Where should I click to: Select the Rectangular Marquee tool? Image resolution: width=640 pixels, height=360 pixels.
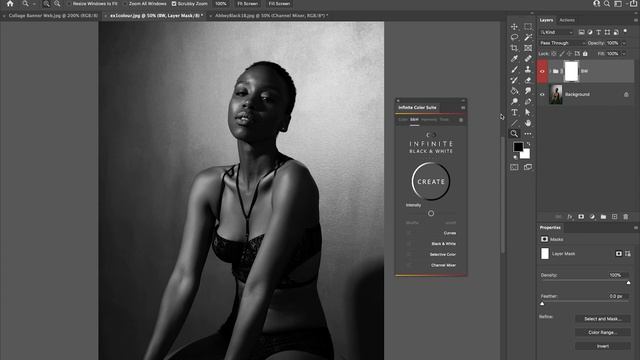(x=528, y=27)
